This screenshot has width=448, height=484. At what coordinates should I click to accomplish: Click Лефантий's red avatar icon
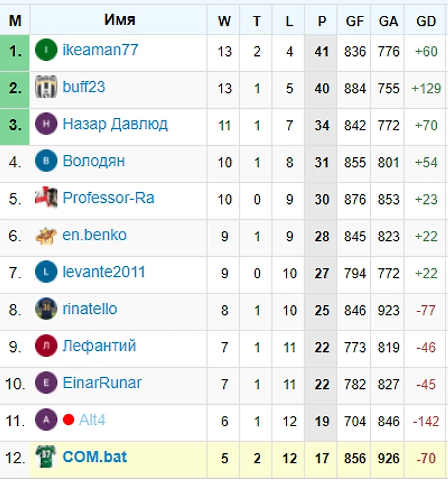(46, 346)
